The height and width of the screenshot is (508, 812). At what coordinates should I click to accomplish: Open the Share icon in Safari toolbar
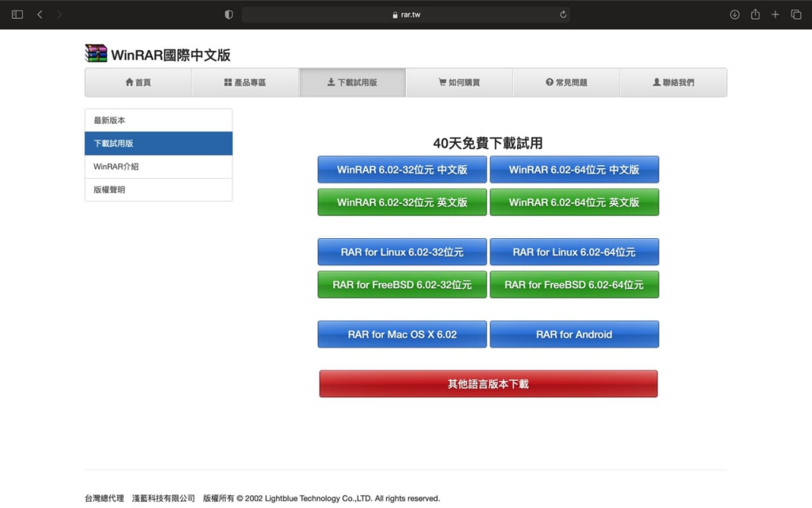coord(755,14)
